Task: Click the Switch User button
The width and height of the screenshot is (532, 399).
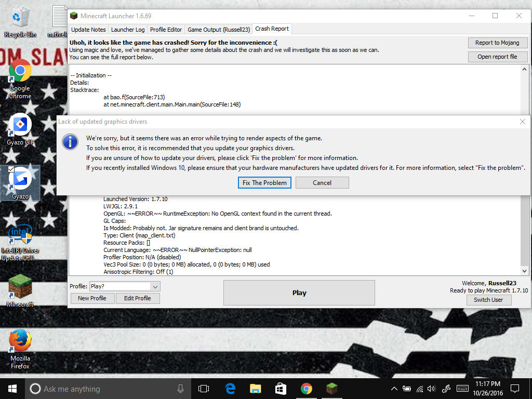Action: [488, 300]
